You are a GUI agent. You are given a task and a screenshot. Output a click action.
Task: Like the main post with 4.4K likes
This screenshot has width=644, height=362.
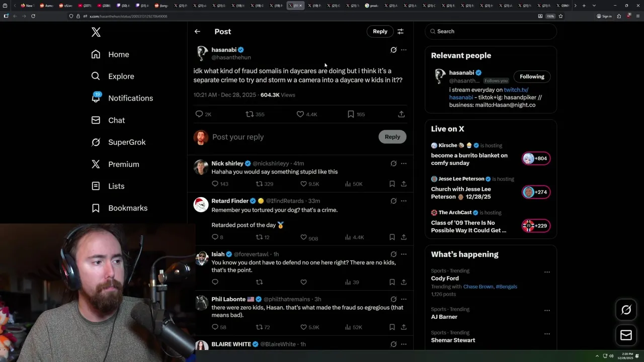click(x=300, y=114)
